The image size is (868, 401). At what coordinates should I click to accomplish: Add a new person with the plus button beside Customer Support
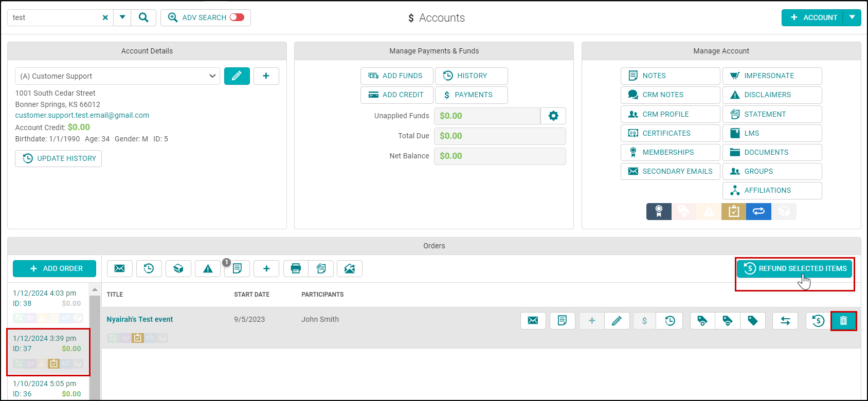click(266, 76)
